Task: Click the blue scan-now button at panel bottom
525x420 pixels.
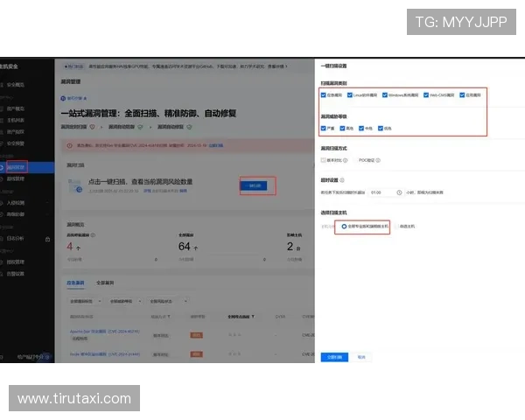Action: click(334, 357)
